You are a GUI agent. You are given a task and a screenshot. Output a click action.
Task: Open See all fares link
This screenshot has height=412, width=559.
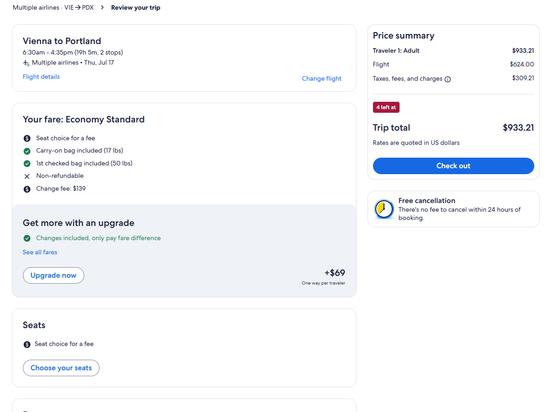pos(40,252)
